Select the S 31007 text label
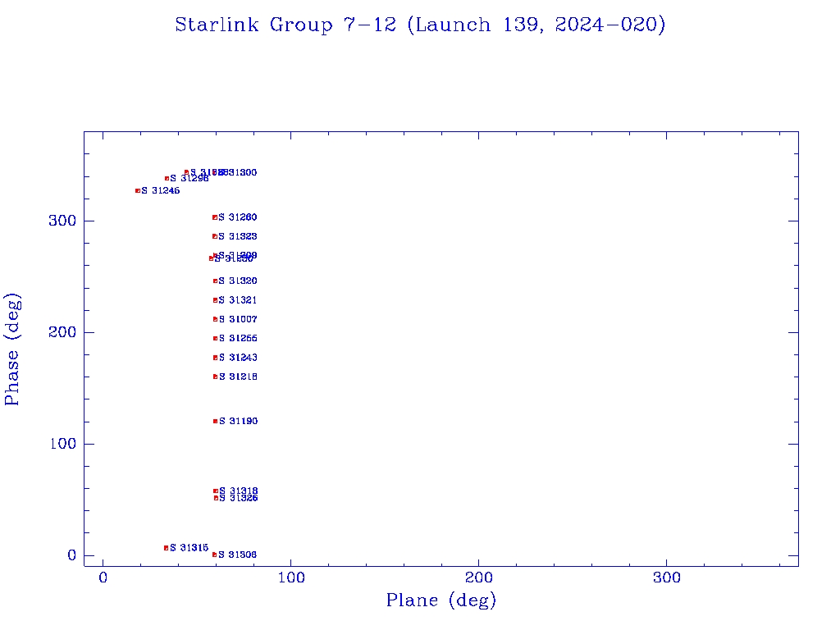Screen dimensions: 840x630 click(x=238, y=319)
